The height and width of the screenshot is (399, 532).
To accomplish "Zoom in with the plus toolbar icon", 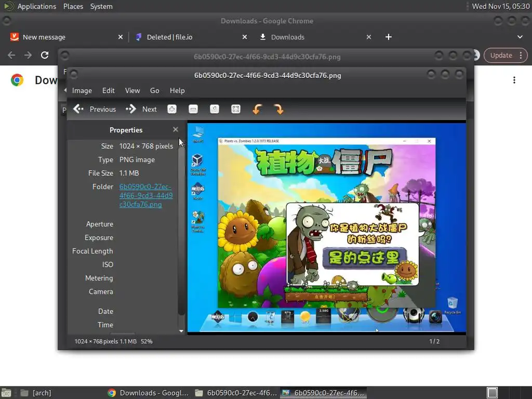I will tap(172, 109).
